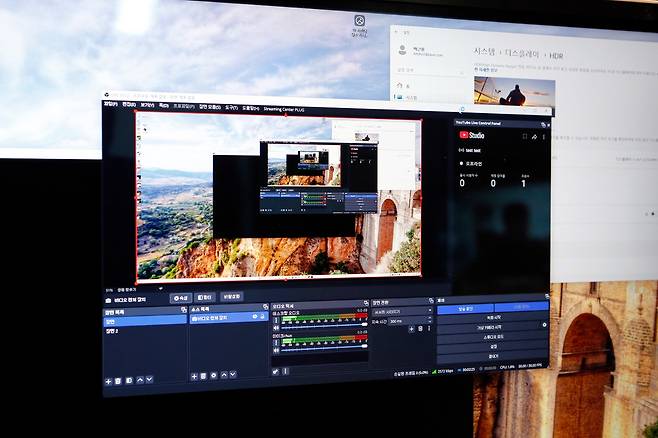Toggle lock on the capture source

click(x=263, y=317)
